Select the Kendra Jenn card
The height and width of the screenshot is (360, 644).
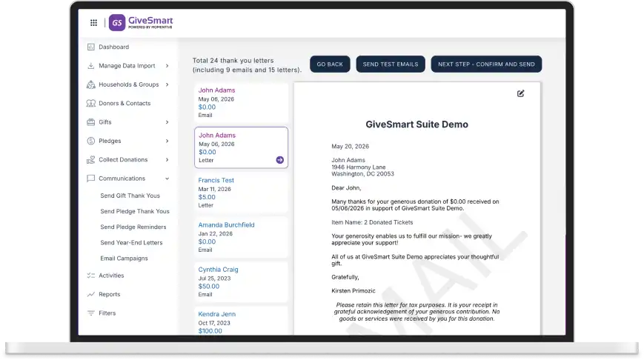click(241, 321)
